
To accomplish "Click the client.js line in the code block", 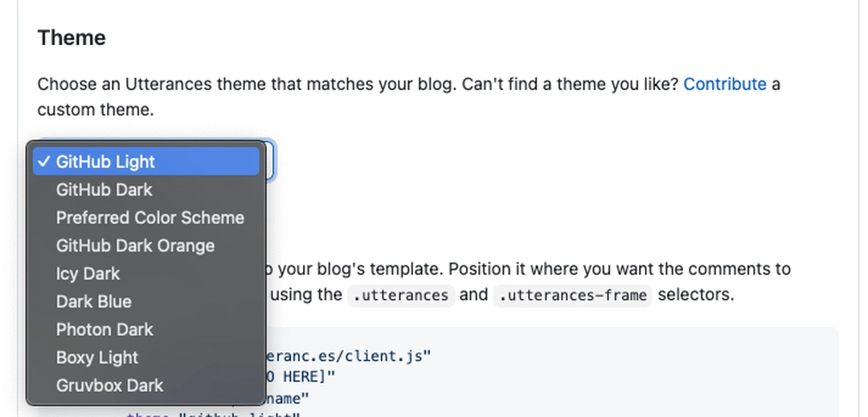I will coord(349,356).
